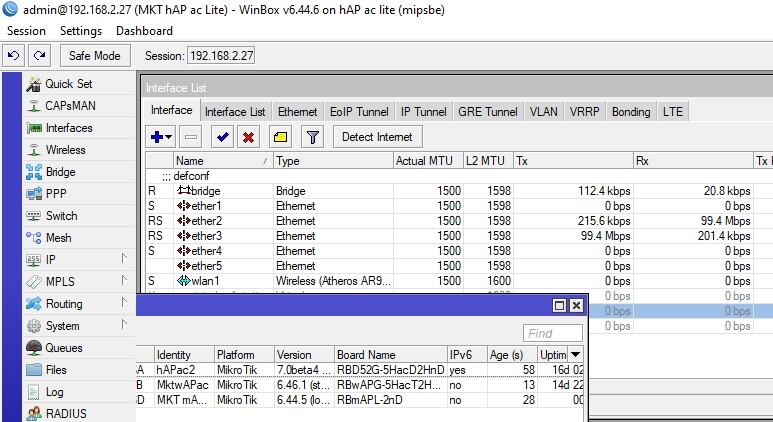773x422 pixels.
Task: Click the Undo arrow icon
Action: 13,55
